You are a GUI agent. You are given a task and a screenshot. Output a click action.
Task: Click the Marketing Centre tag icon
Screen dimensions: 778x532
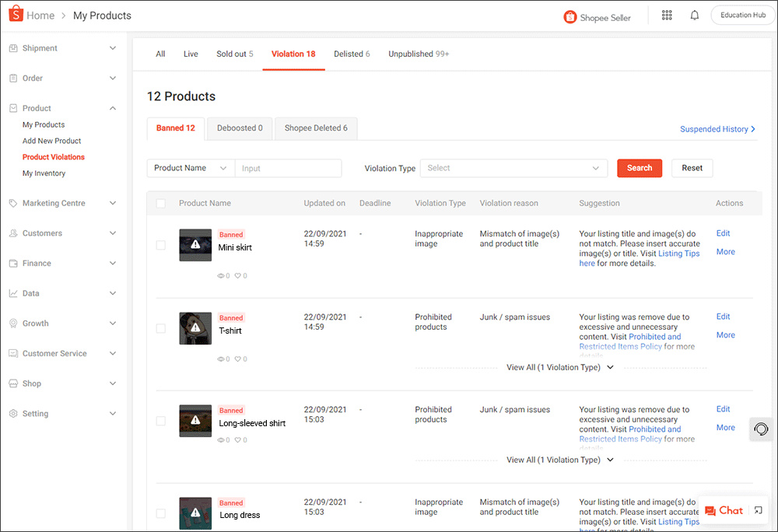[12, 203]
